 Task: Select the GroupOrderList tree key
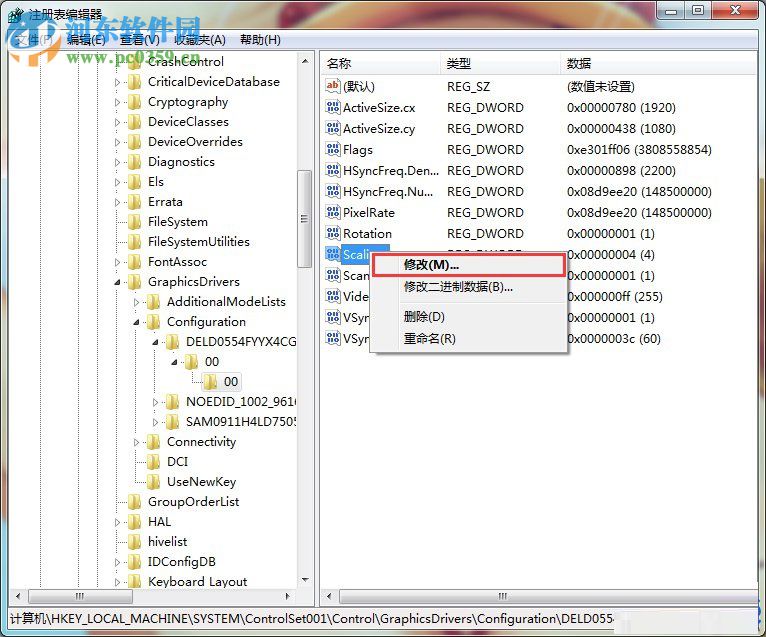click(x=193, y=502)
